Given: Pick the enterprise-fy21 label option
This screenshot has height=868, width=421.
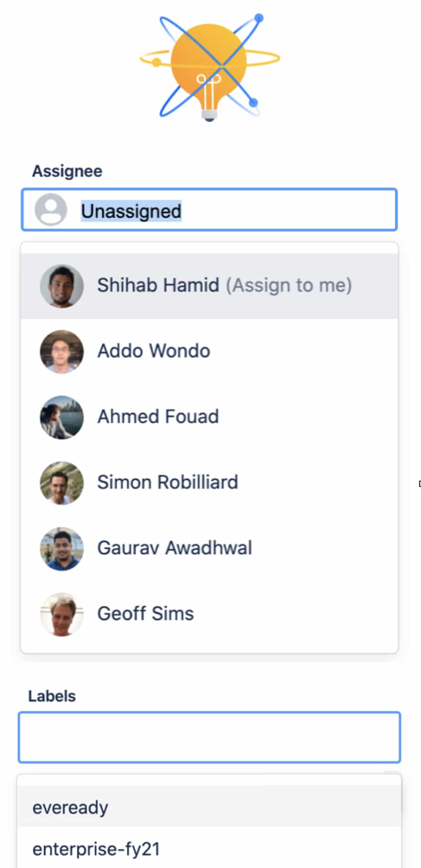Looking at the screenshot, I should pos(96,849).
